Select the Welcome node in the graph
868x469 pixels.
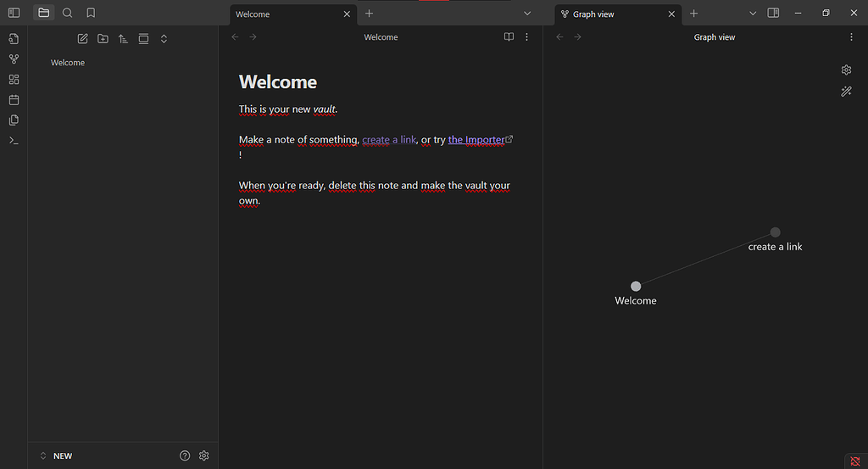point(636,287)
